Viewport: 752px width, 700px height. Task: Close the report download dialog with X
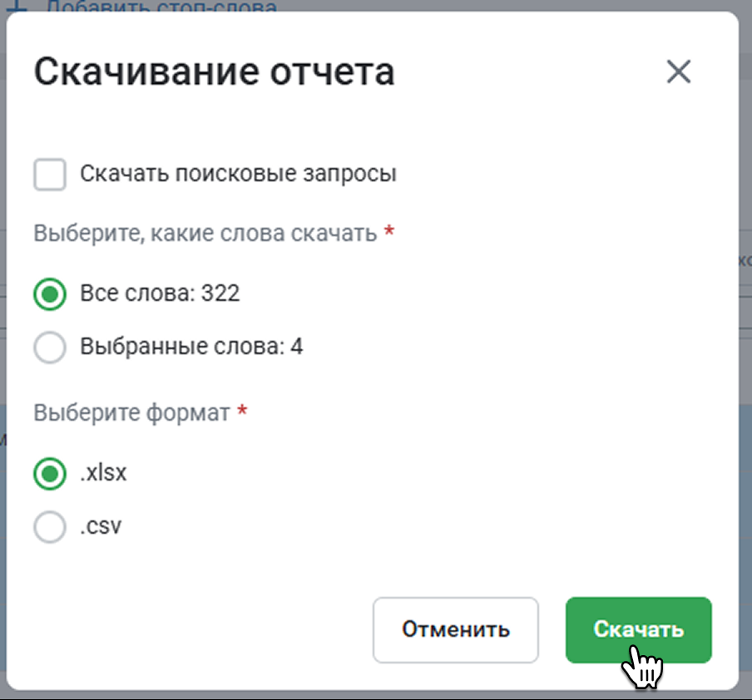pos(679,72)
